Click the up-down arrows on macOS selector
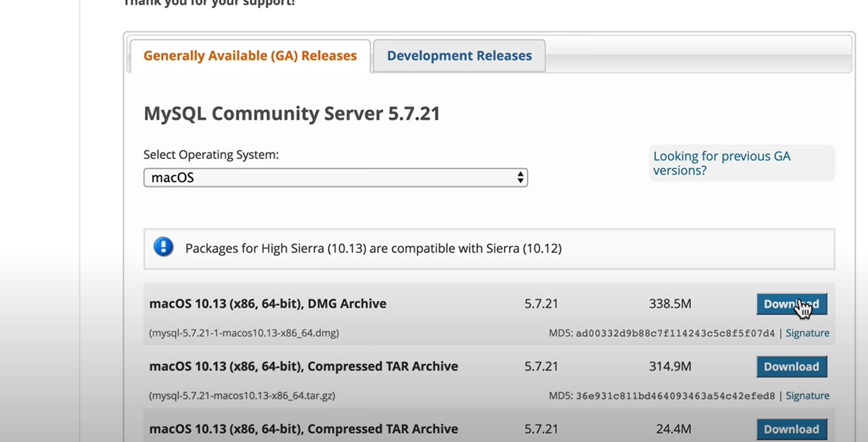 (520, 178)
